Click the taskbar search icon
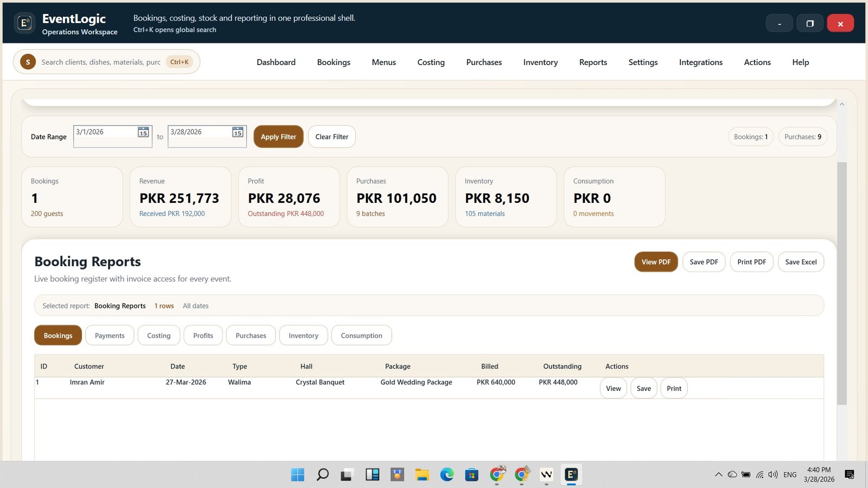 323,475
